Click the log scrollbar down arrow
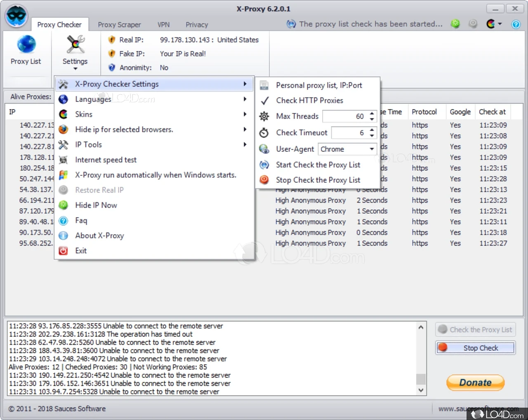Image resolution: width=528 pixels, height=420 pixels. tap(421, 390)
